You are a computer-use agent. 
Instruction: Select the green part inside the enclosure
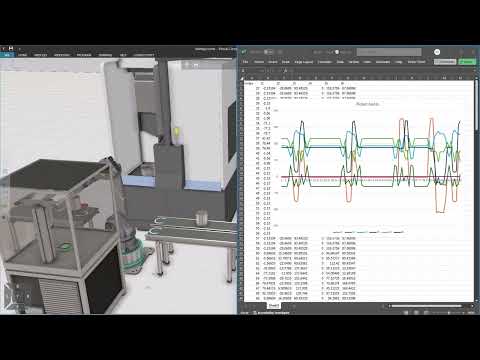coord(66,247)
